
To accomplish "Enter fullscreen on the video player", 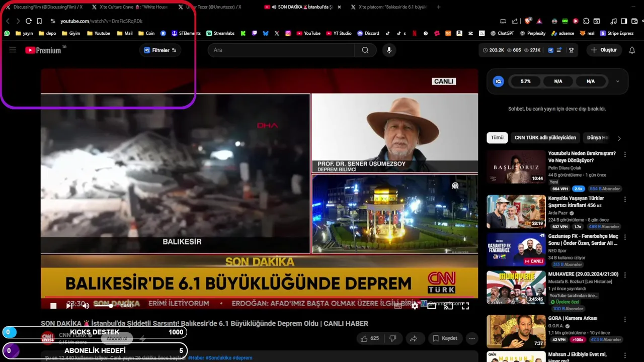I will (465, 306).
